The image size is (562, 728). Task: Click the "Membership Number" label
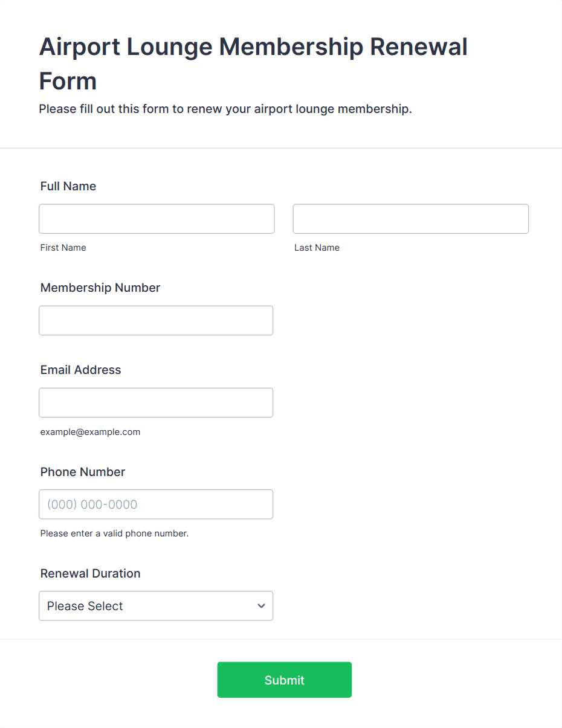(x=100, y=288)
